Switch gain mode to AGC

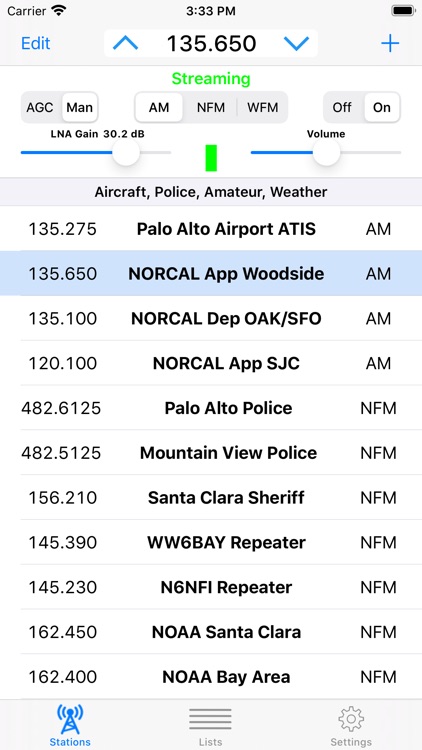click(x=40, y=107)
